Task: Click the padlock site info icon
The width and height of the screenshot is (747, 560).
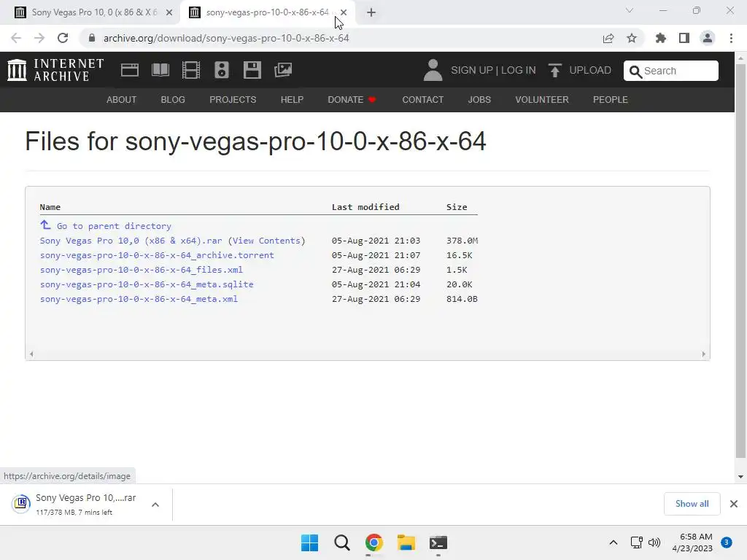Action: pyautogui.click(x=92, y=38)
